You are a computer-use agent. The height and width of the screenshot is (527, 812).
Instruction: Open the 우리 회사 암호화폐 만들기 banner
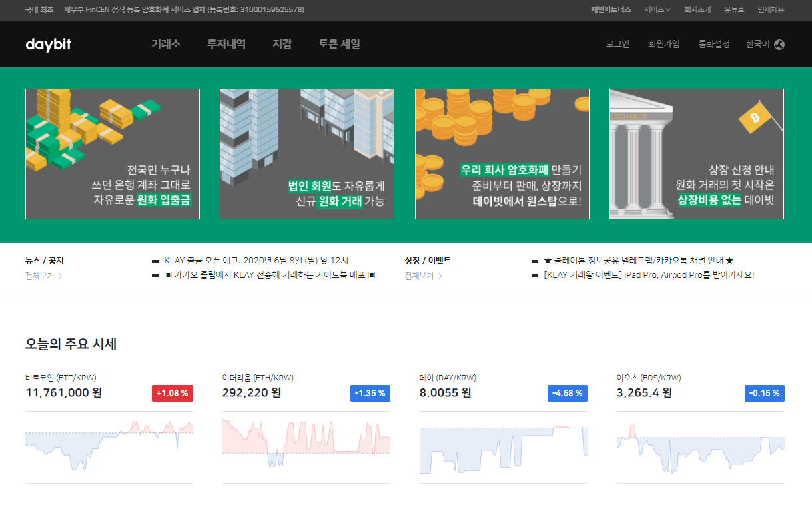pyautogui.click(x=502, y=154)
